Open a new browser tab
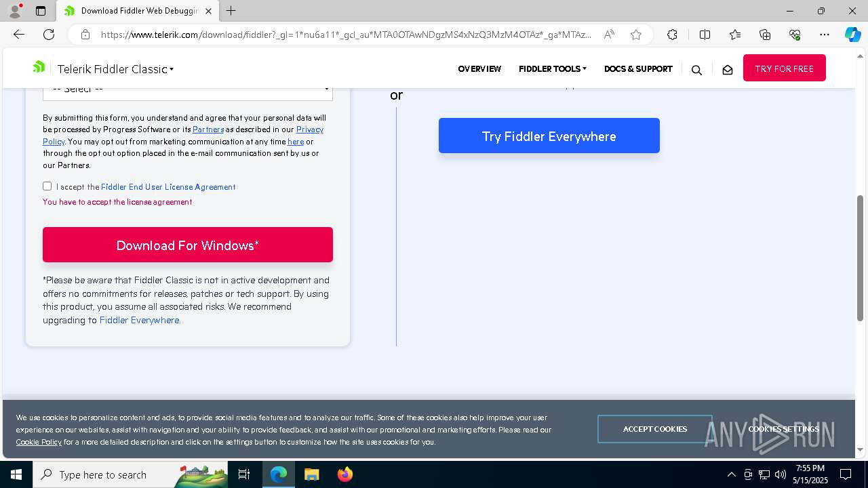Image resolution: width=868 pixels, height=488 pixels. click(x=231, y=11)
